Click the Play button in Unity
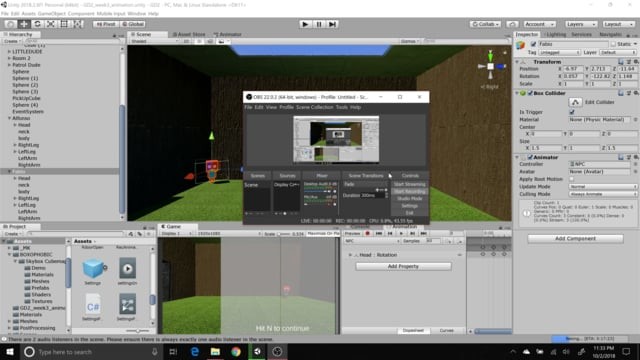 pos(305,24)
